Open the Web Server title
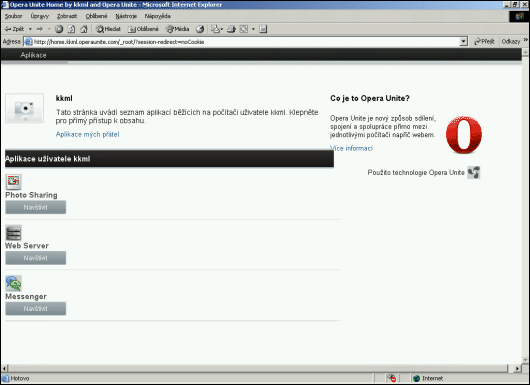Screen dimensions: 530x385 27,246
